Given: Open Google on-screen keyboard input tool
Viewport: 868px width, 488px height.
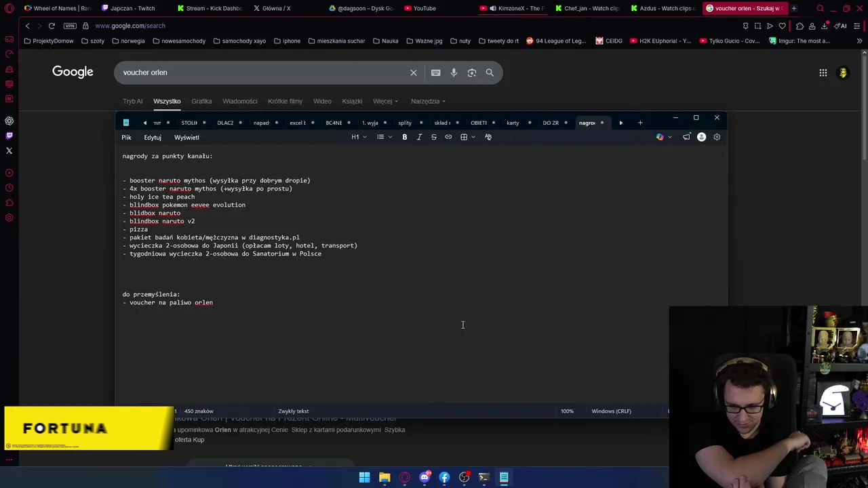Looking at the screenshot, I should click(x=435, y=73).
